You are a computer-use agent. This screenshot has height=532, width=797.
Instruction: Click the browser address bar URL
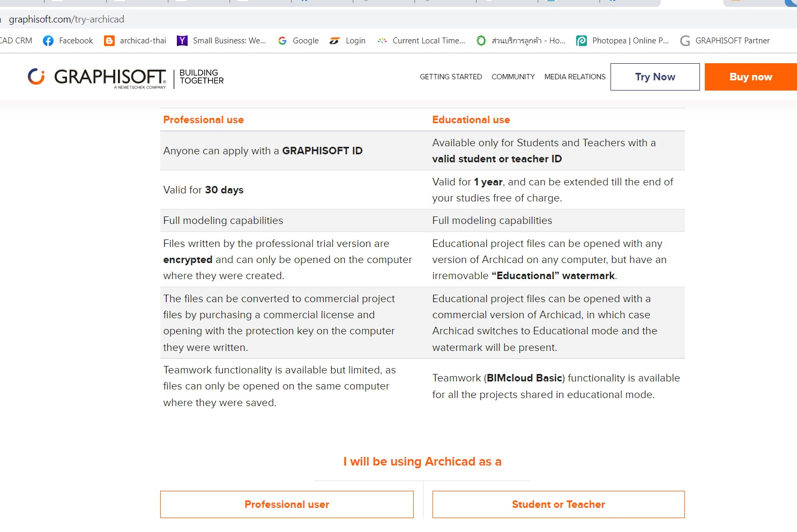click(x=66, y=19)
